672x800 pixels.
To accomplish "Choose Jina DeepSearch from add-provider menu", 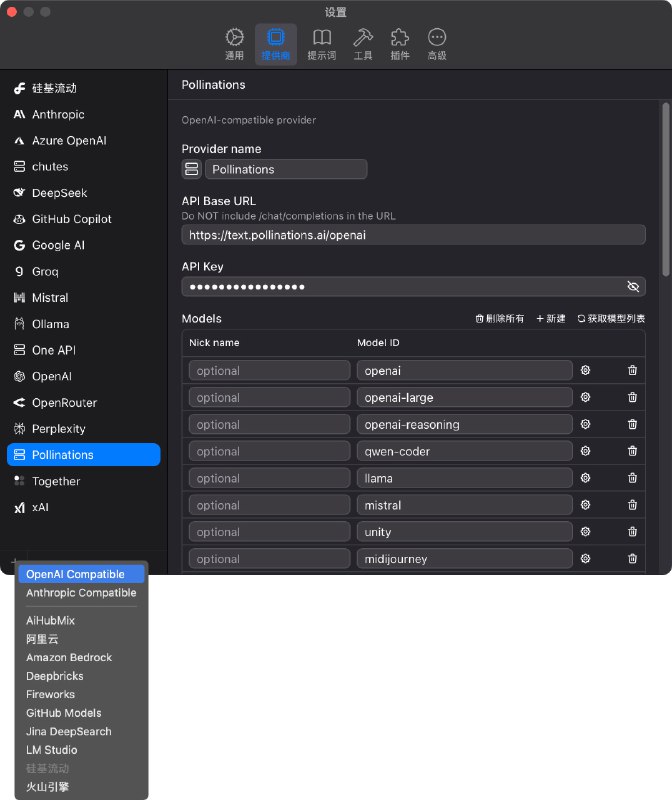I will coord(81,731).
